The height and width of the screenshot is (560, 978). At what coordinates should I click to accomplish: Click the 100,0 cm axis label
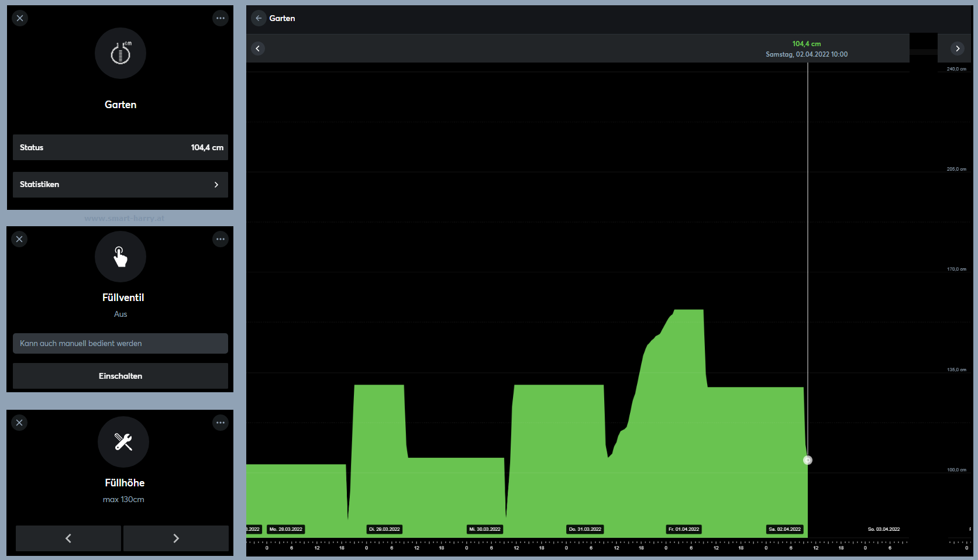tap(956, 470)
